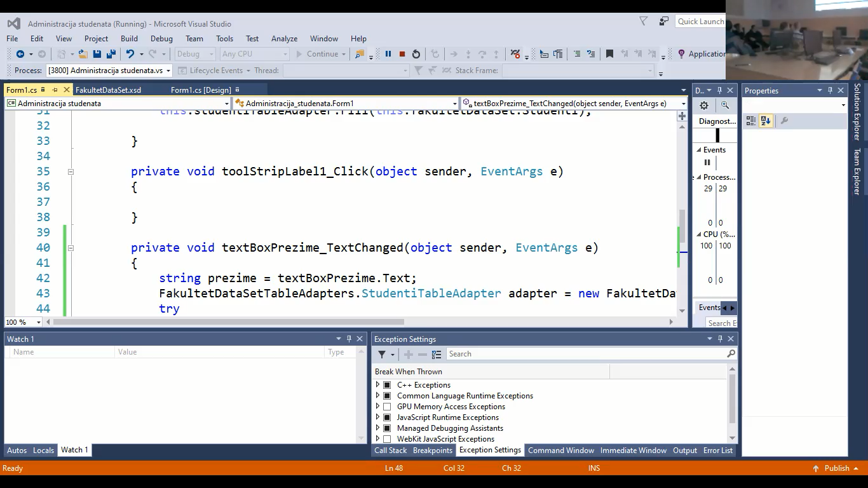Enable GPU Memory Access Exceptions checkbox

(x=387, y=407)
